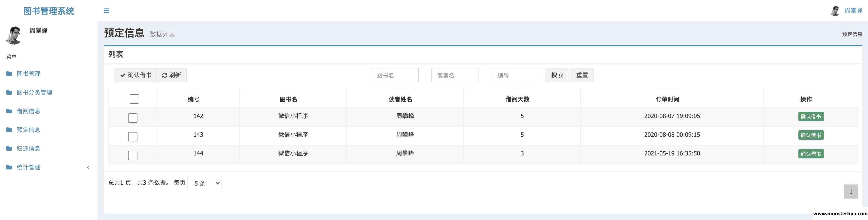The image size is (868, 220).
Task: Click borrow days value 3
Action: tap(522, 153)
